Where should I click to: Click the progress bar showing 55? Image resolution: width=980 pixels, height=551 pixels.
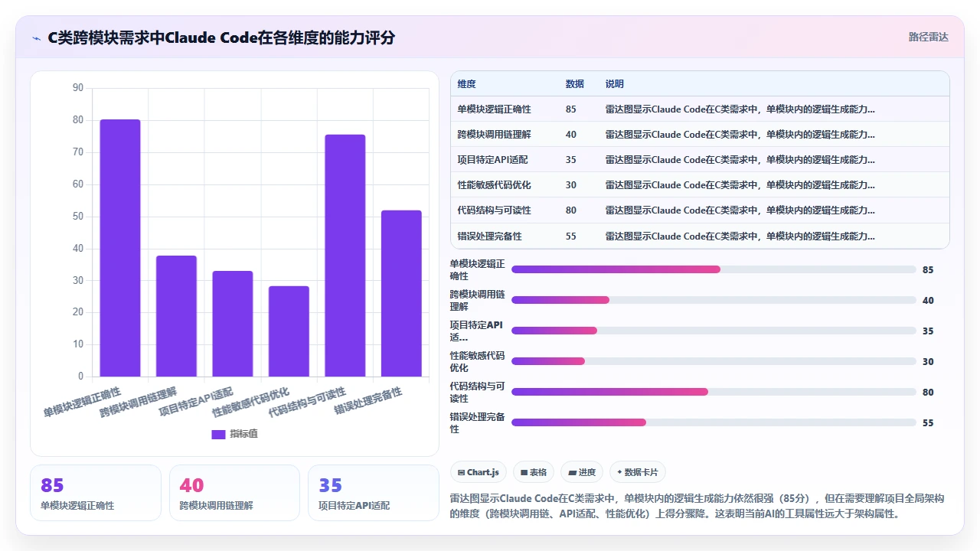[714, 422]
